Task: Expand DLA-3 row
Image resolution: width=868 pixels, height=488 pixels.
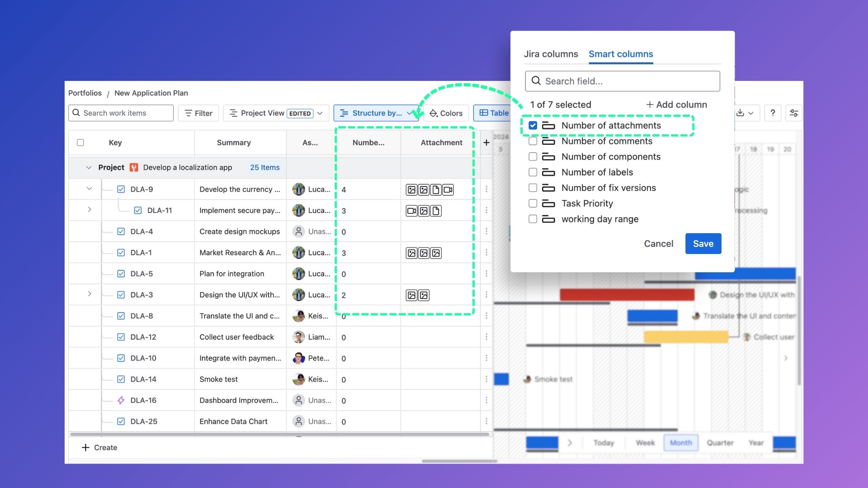Action: [x=90, y=294]
